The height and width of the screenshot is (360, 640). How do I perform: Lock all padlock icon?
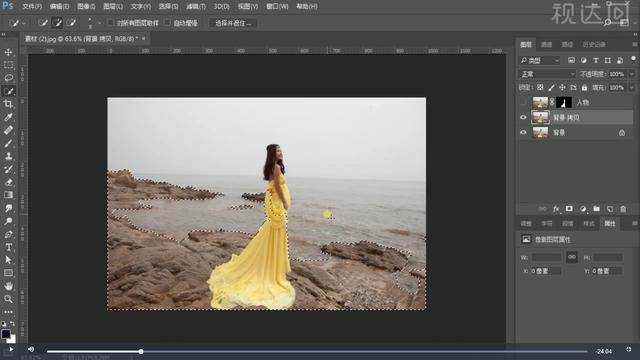coord(584,87)
